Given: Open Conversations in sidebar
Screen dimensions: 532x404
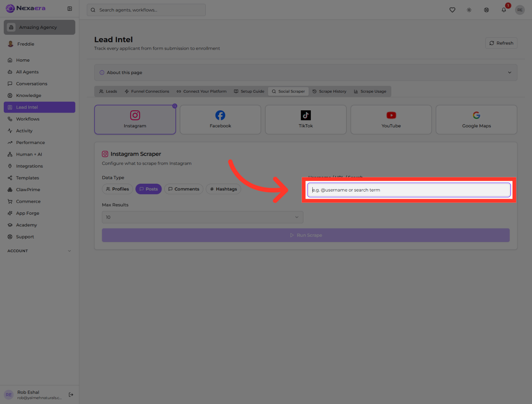Looking at the screenshot, I should [x=39, y=84].
